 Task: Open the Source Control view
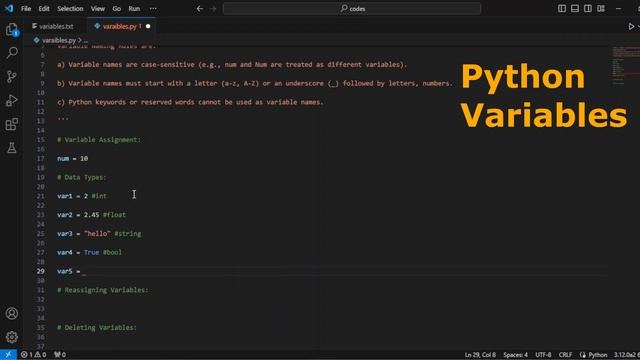[x=12, y=76]
